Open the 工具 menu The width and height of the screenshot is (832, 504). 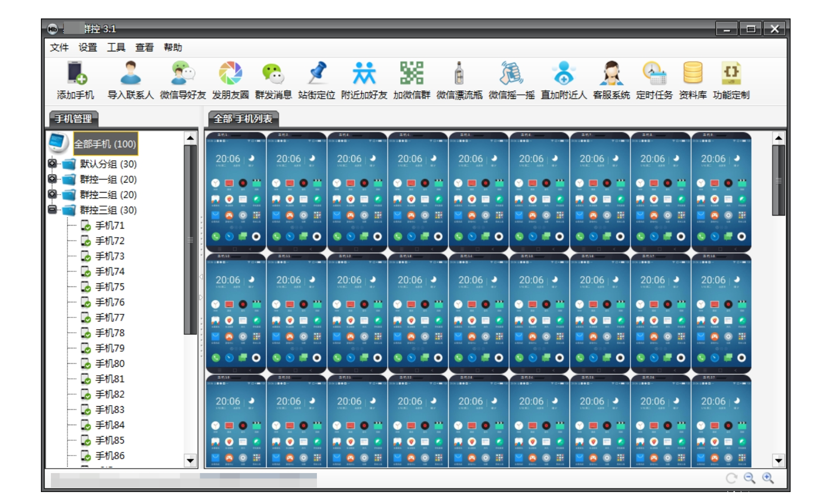tap(116, 47)
